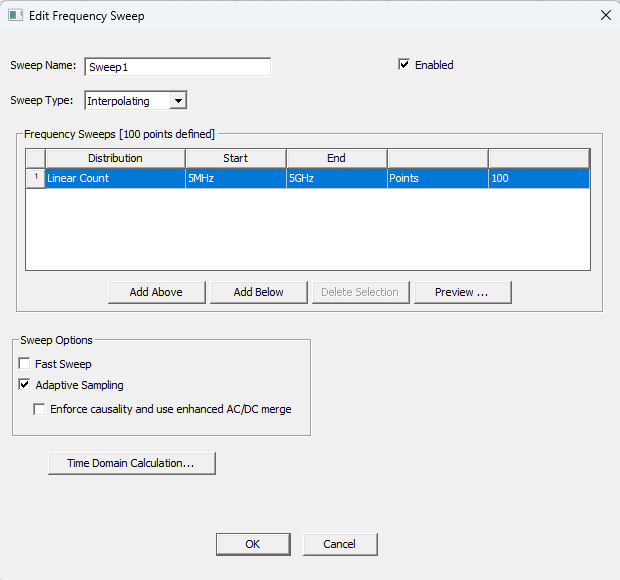620x580 pixels.
Task: Open the Sweep Type dropdown
Action: coord(177,100)
